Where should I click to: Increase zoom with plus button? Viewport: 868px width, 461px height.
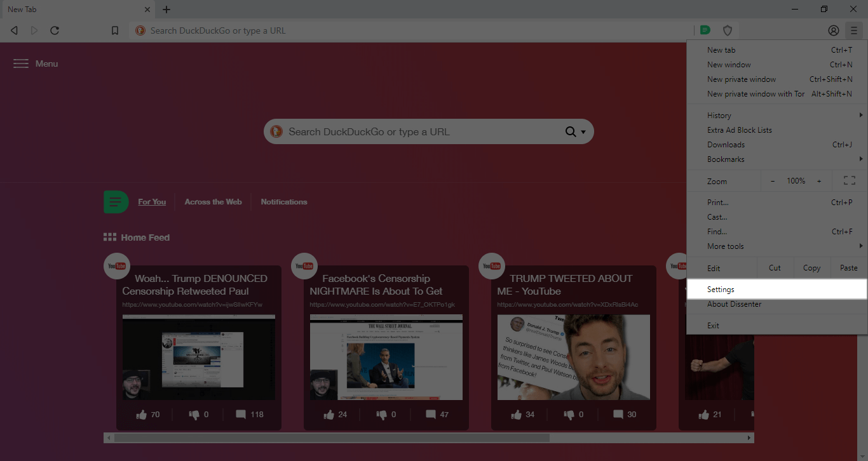coord(819,181)
